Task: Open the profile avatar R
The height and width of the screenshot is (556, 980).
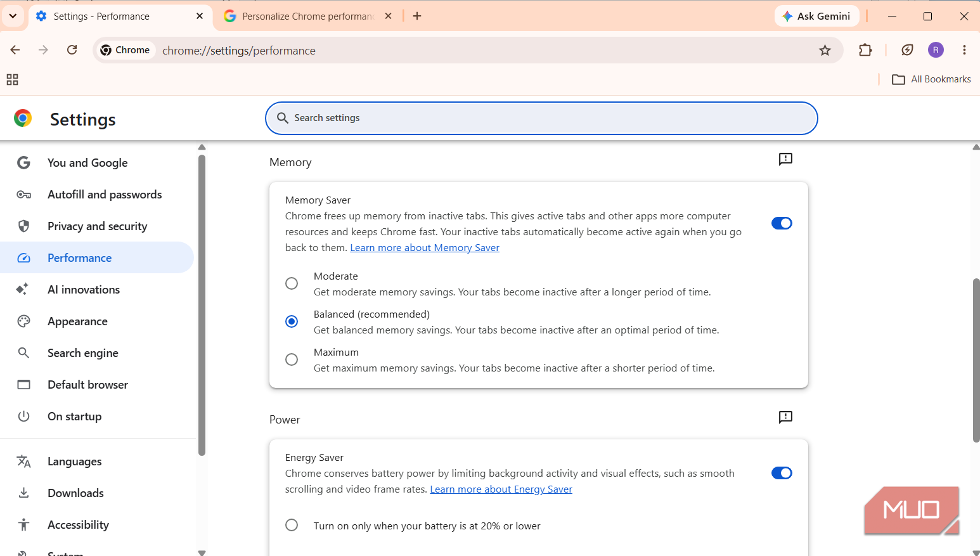Action: click(936, 50)
